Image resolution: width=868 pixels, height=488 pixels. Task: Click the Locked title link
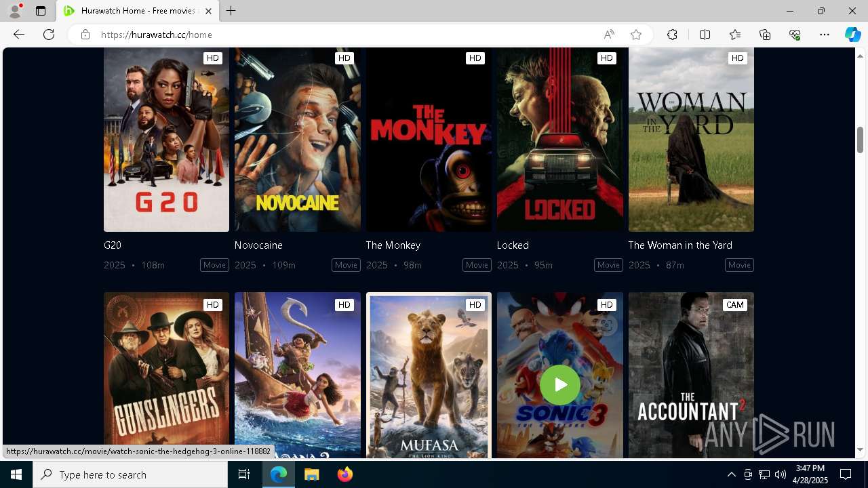pos(513,245)
